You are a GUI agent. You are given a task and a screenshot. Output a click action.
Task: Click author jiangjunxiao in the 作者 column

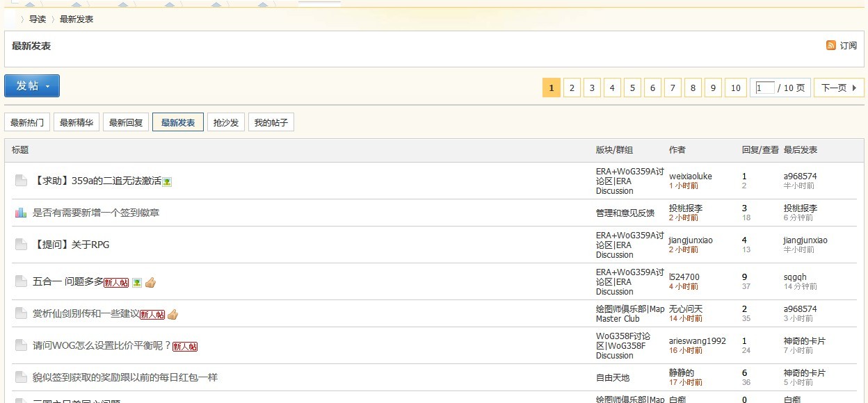(x=691, y=240)
